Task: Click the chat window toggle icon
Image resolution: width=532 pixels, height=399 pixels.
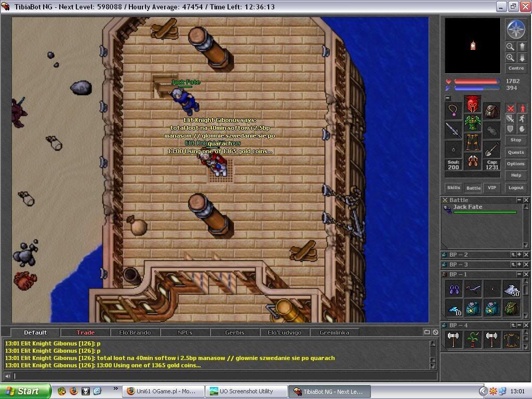Action: 427,332
